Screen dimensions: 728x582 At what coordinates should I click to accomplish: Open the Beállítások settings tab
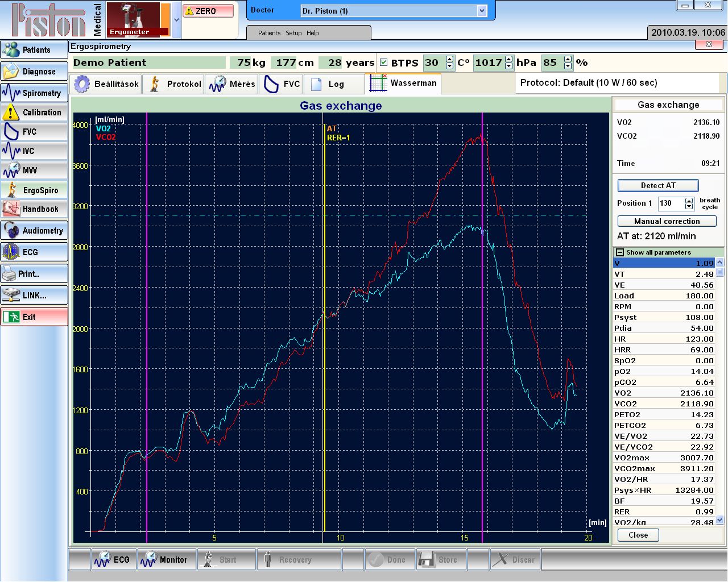107,84
